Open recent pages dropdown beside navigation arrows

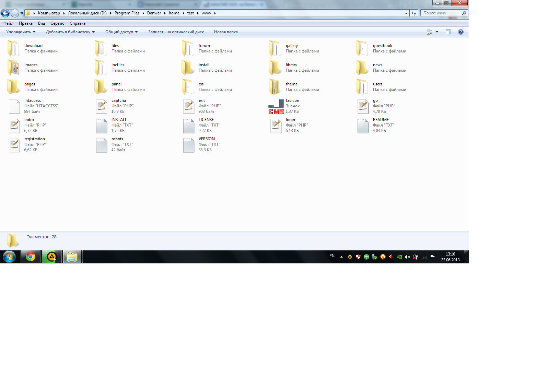(x=22, y=13)
